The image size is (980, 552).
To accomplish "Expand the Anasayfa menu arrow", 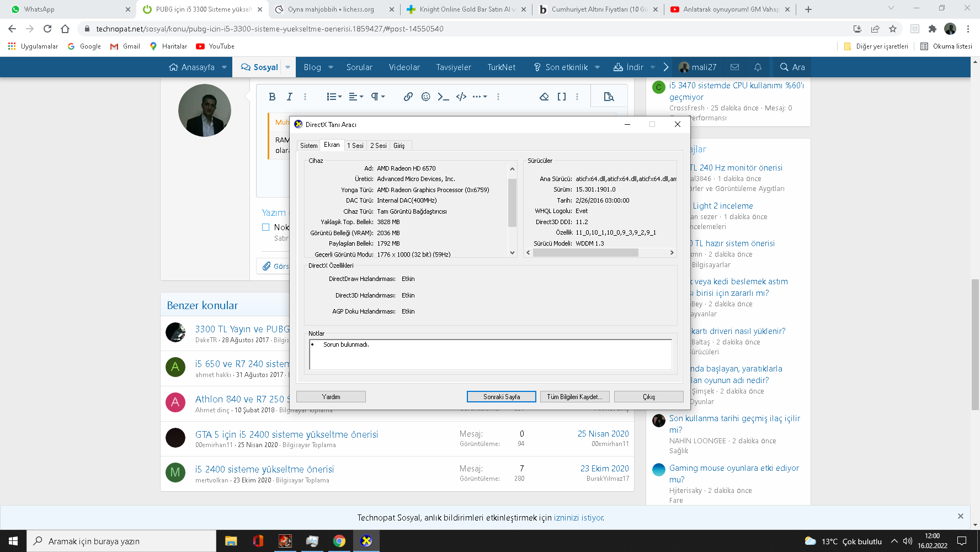I will [225, 67].
